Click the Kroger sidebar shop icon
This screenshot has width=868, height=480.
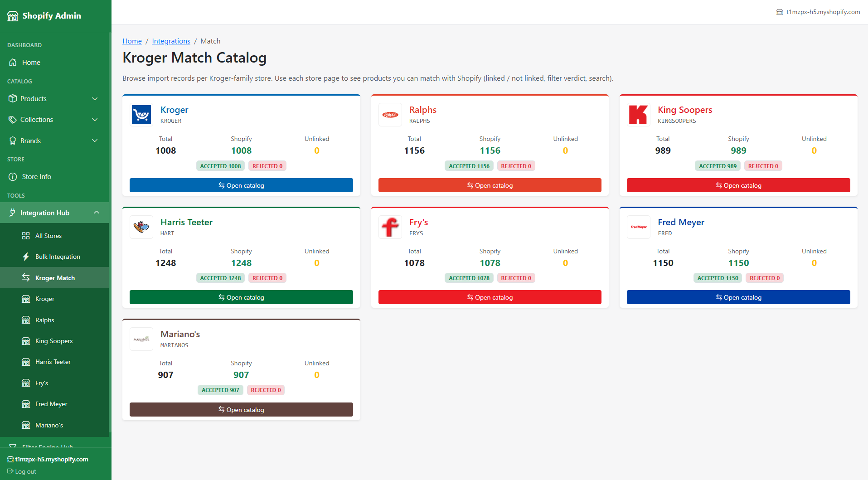[26, 299]
